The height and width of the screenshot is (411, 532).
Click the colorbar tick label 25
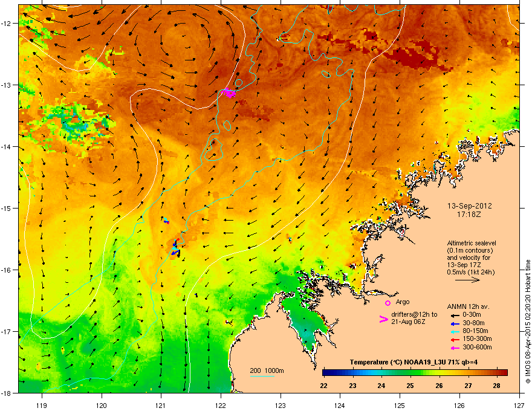tap(410, 386)
